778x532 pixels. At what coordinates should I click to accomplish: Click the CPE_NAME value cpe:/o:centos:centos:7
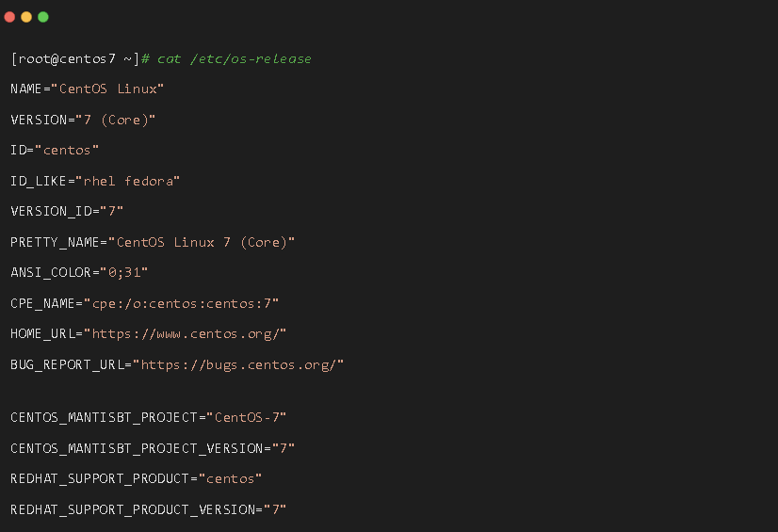182,303
